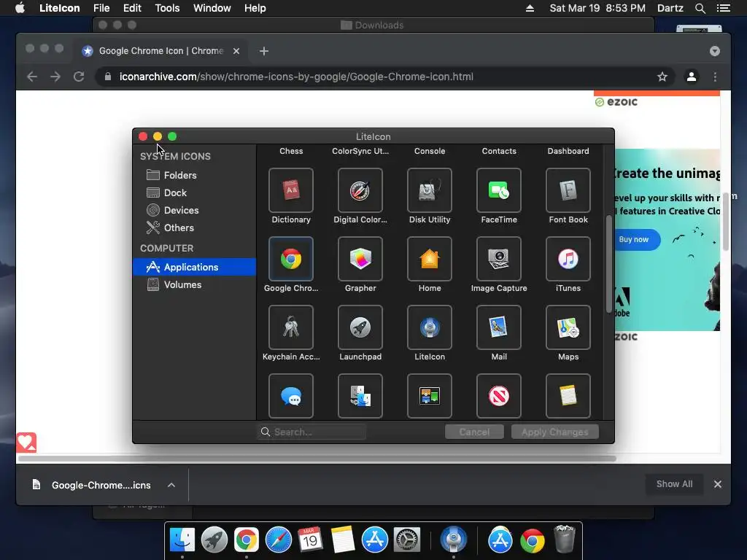
Task: Click the Cancel button in LiteIcon
Action: click(x=474, y=432)
